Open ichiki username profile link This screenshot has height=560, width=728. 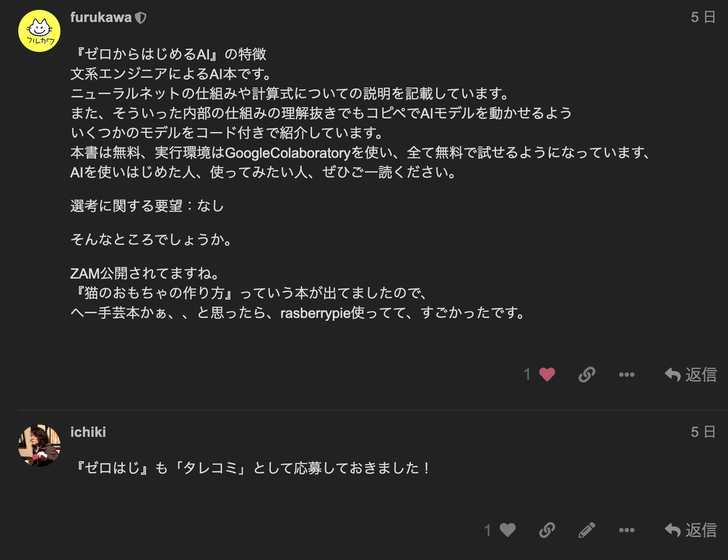click(88, 432)
